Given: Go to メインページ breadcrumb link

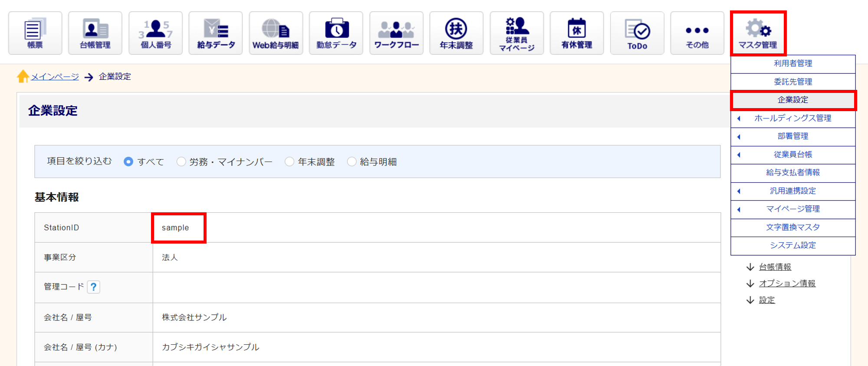Looking at the screenshot, I should tap(55, 77).
